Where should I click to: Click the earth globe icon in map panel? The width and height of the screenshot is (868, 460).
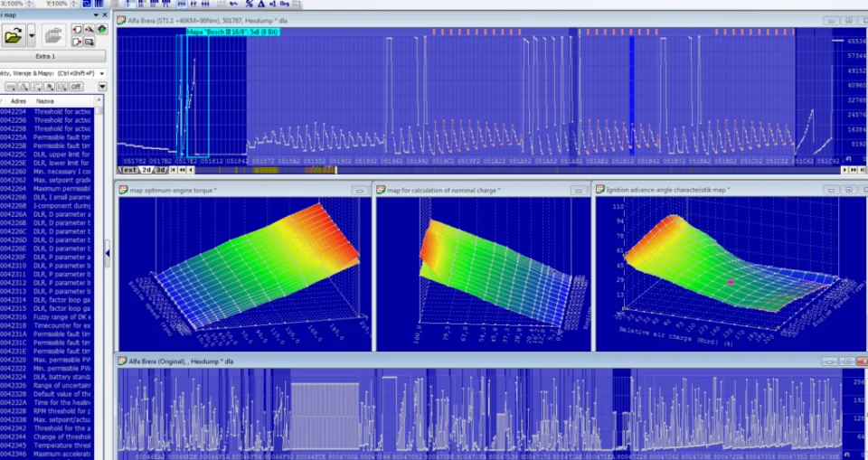pos(102,29)
